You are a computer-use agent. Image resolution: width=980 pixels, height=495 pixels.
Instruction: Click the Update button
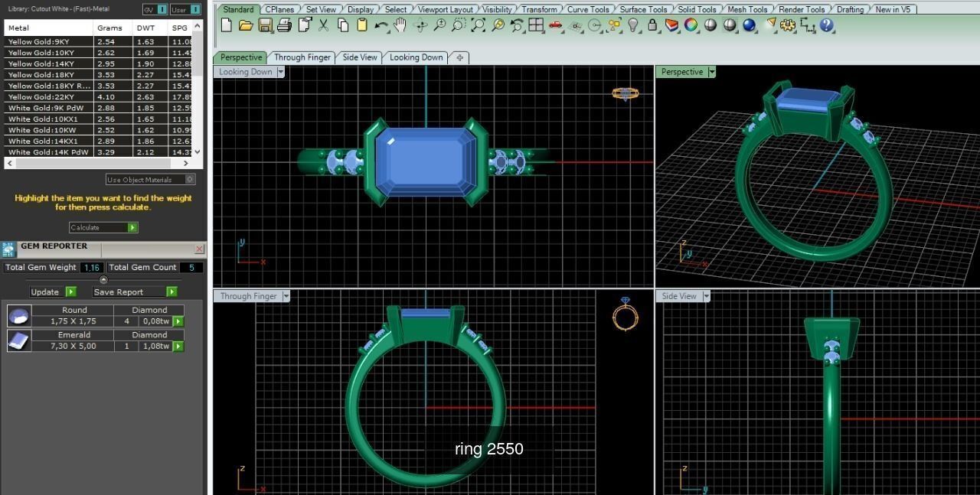[x=53, y=291]
